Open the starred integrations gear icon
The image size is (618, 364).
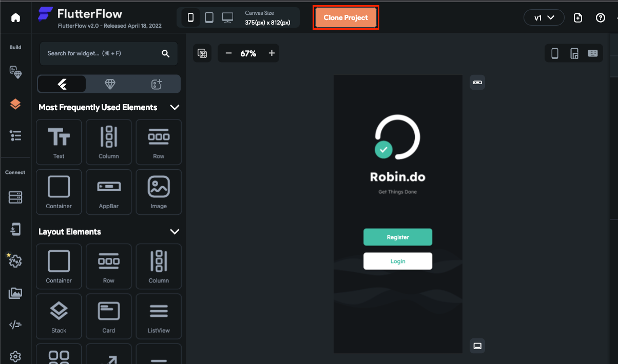[x=14, y=260]
